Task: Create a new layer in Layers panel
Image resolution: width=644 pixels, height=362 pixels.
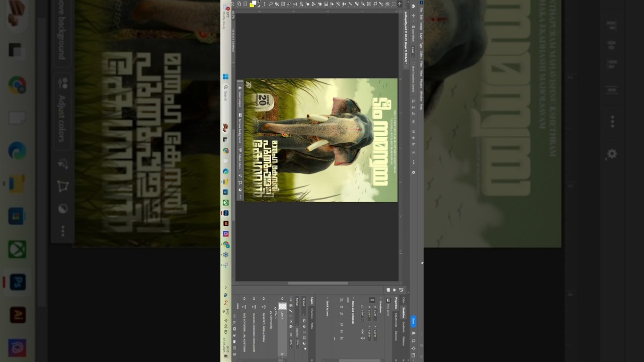Action: (234, 348)
